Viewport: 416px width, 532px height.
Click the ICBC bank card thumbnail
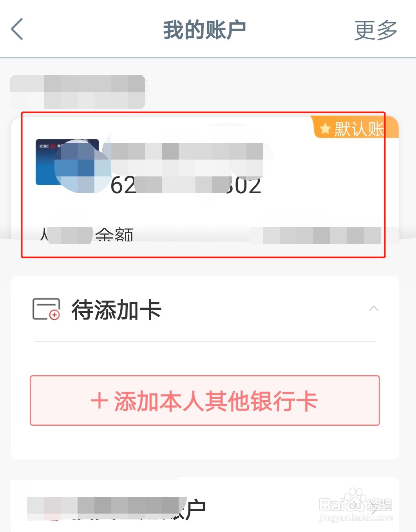point(67,162)
